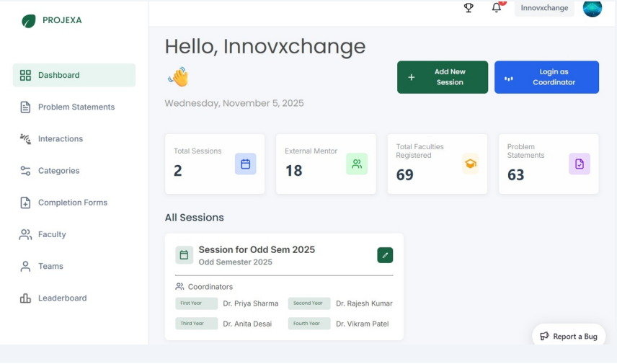Open Problem Statements in the sidebar

coord(76,107)
